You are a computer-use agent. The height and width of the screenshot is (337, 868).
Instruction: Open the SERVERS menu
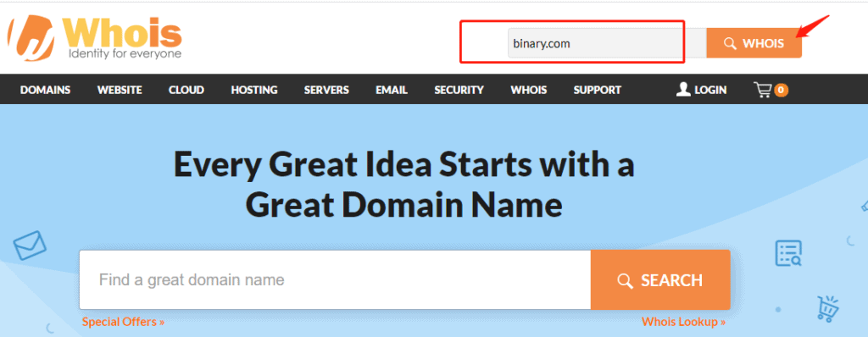[x=326, y=90]
